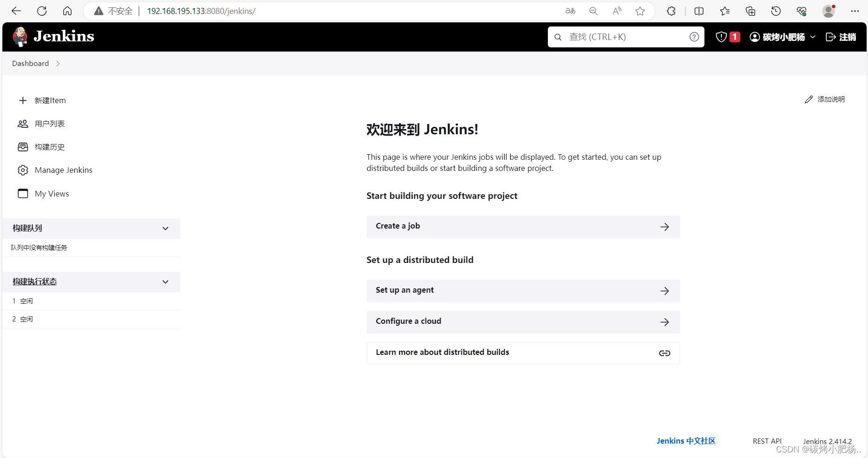Click the not-secure warning triangle icon
Image resolution: width=868 pixels, height=458 pixels.
99,11
